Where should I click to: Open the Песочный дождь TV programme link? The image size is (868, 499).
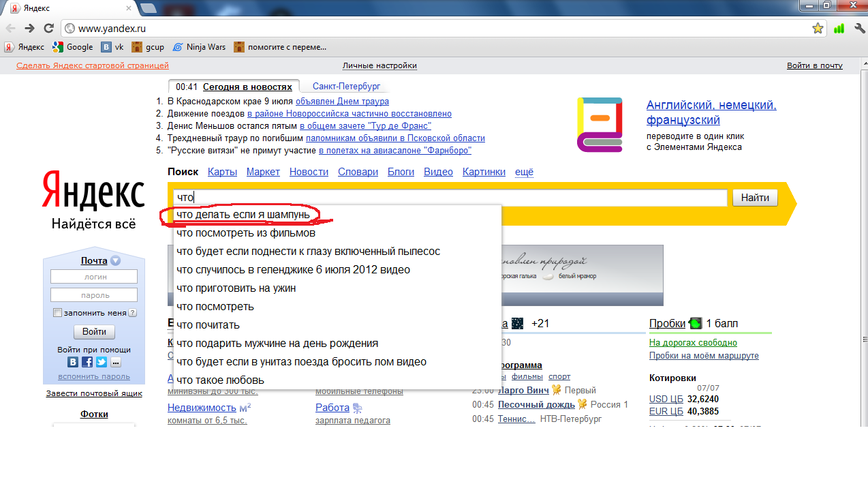[x=536, y=404]
